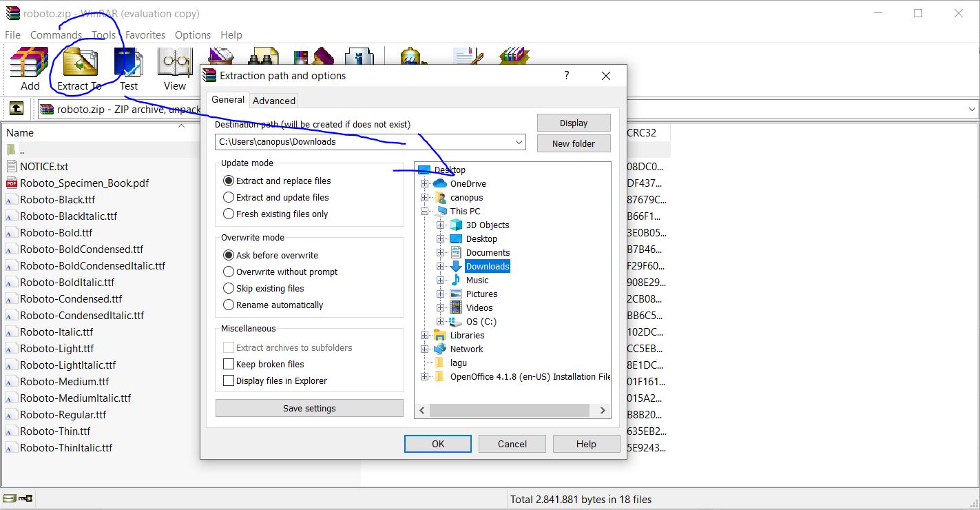Click the Music note icon in tree
The height and width of the screenshot is (510, 980).
(x=456, y=280)
